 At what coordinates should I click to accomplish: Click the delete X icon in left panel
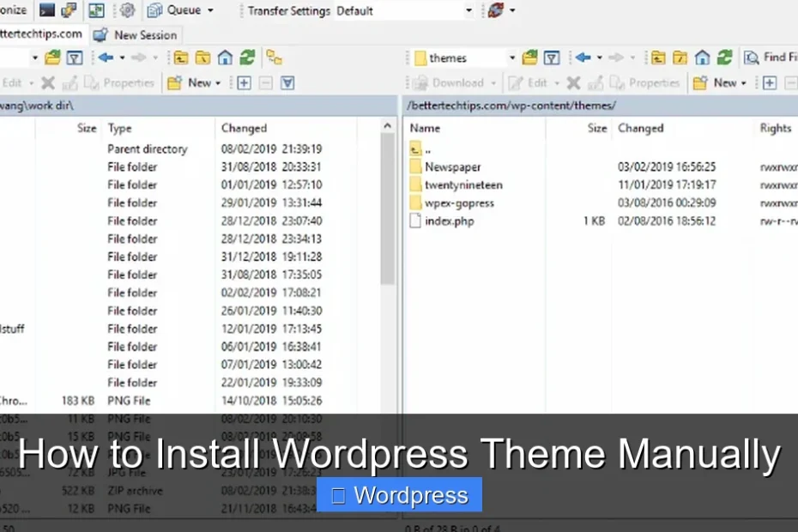coord(48,82)
